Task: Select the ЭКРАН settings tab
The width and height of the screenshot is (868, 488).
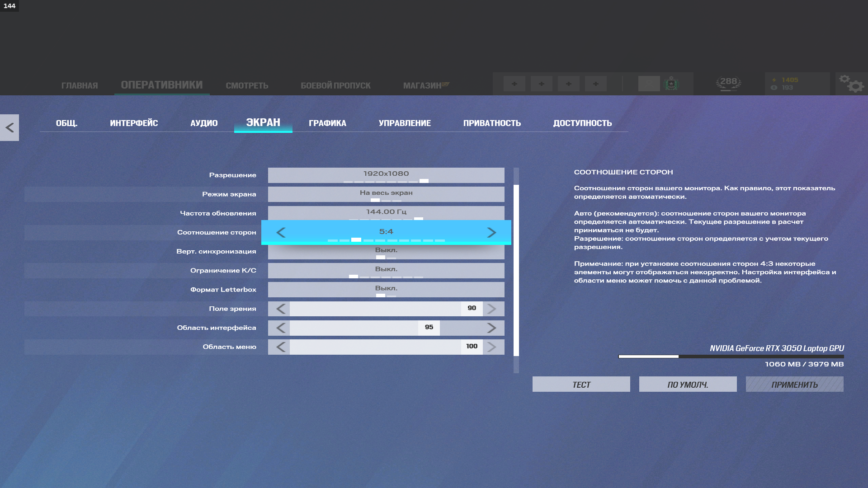Action: click(x=263, y=122)
